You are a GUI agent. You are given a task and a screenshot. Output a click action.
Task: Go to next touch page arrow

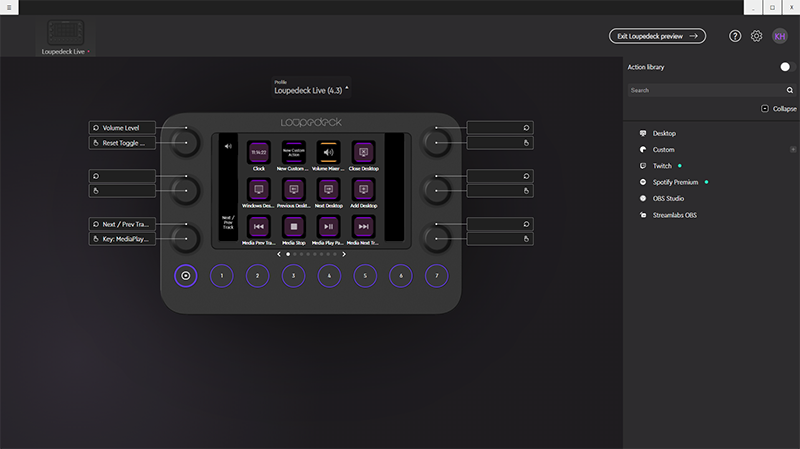[344, 254]
